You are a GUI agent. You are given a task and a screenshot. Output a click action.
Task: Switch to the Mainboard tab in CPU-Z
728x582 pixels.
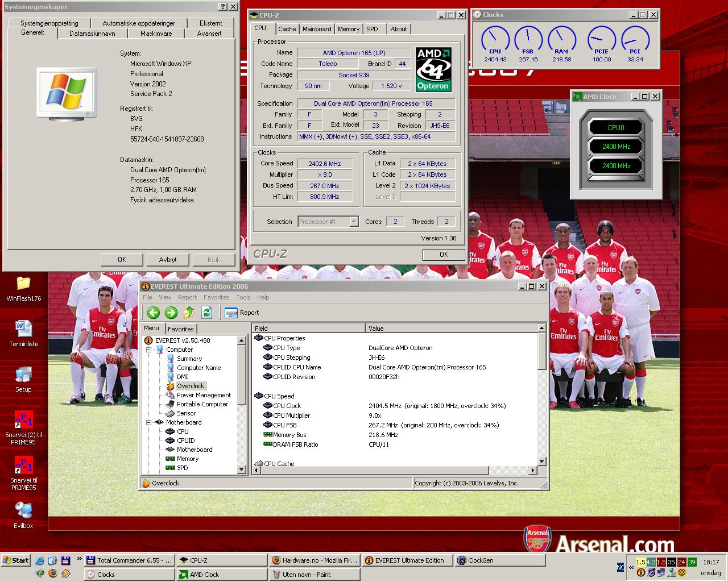point(317,29)
